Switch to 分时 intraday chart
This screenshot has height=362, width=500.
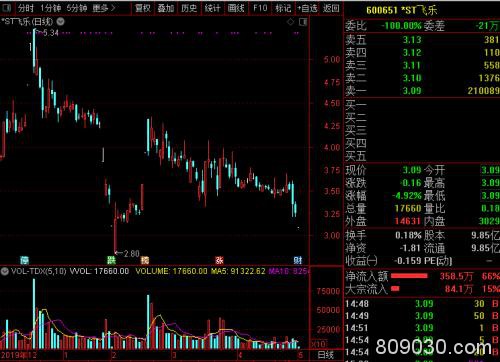point(26,8)
